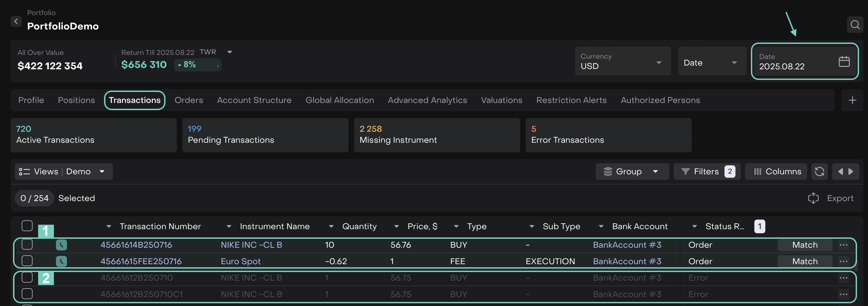Toggle the select-all header checkbox
Viewport: 868px width, 306px height.
pyautogui.click(x=27, y=226)
